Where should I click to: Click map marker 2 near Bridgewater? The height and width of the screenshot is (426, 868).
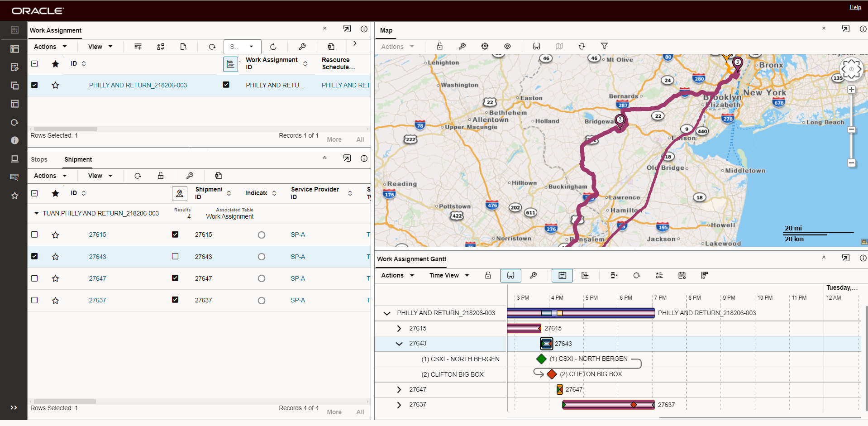(620, 121)
